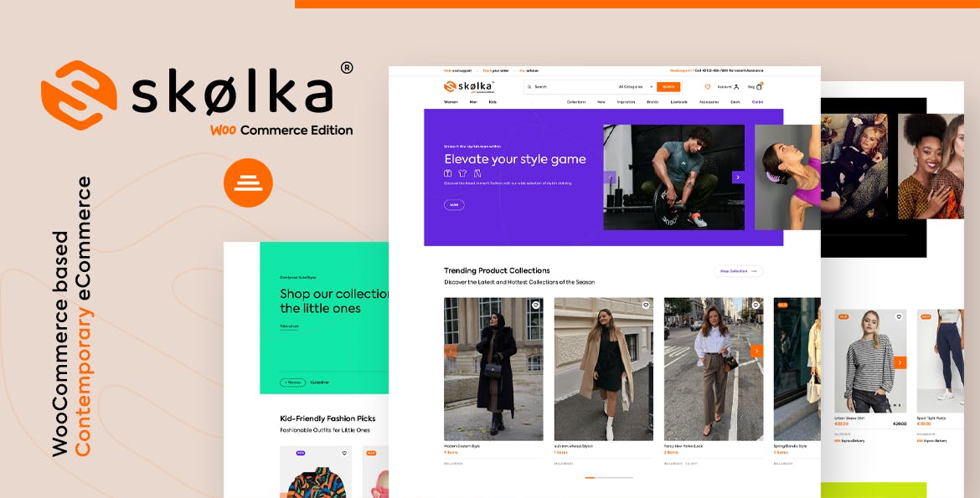
Task: Go to next collection with orange arrow
Action: pos(756,352)
